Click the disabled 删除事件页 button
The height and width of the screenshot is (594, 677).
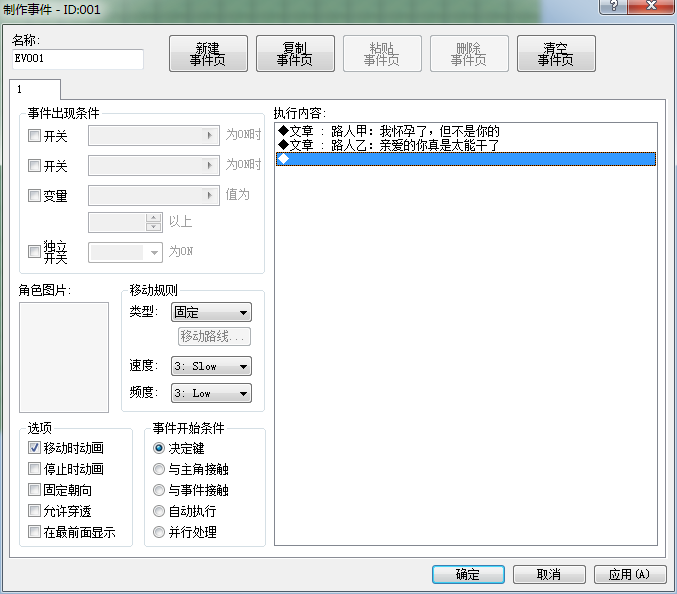click(469, 54)
